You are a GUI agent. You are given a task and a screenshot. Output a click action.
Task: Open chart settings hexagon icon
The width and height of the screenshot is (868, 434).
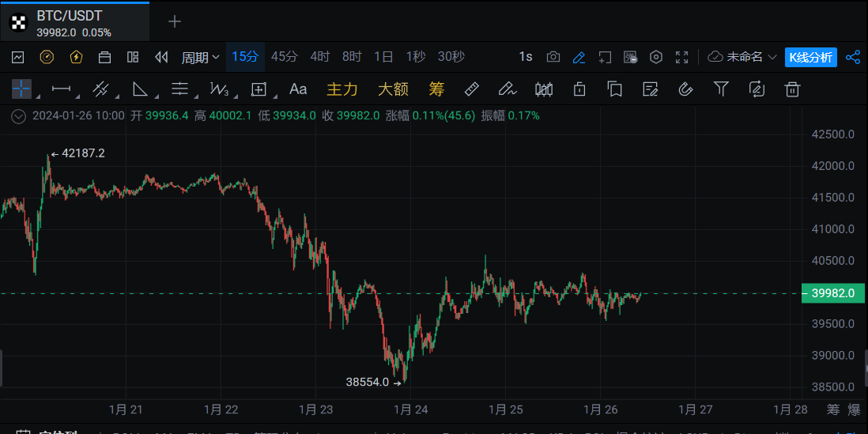click(656, 57)
